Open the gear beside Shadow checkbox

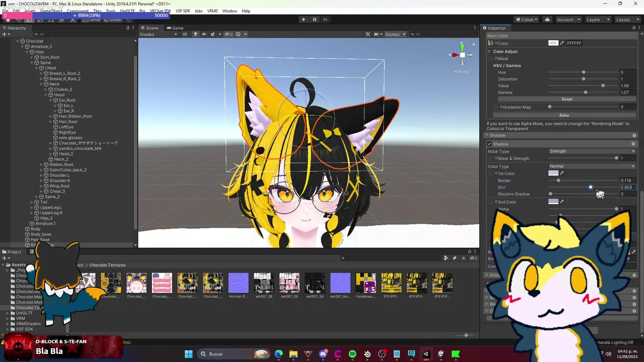633,144
